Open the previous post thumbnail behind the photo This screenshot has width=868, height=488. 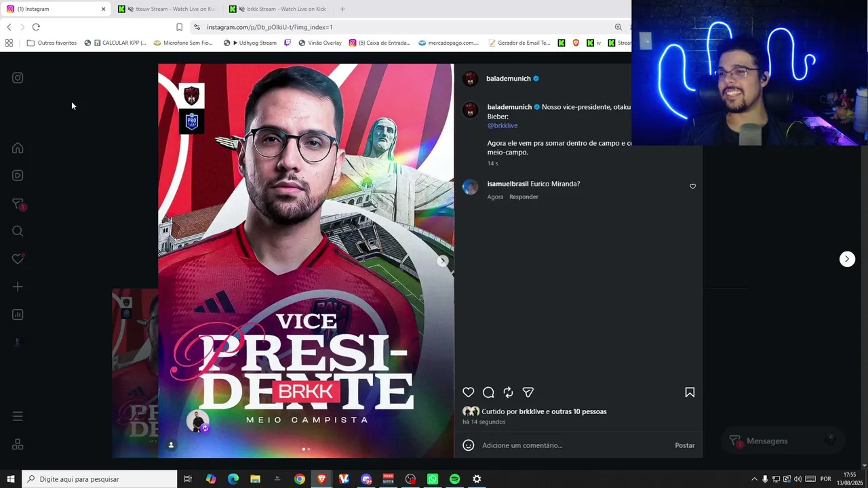click(x=135, y=373)
